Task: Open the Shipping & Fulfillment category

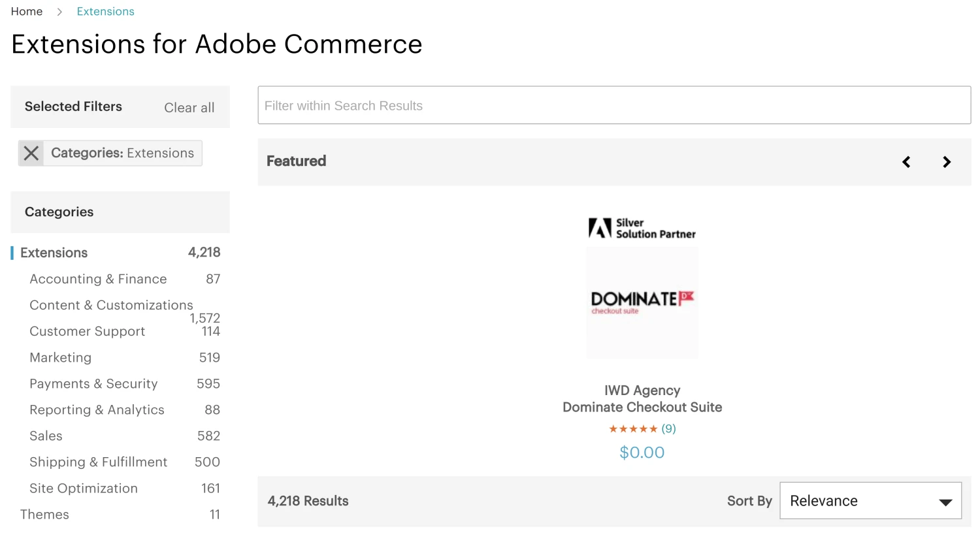Action: point(98,462)
